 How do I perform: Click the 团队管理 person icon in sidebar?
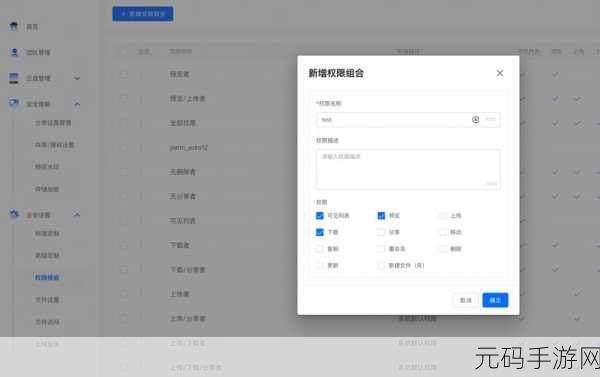(x=14, y=52)
